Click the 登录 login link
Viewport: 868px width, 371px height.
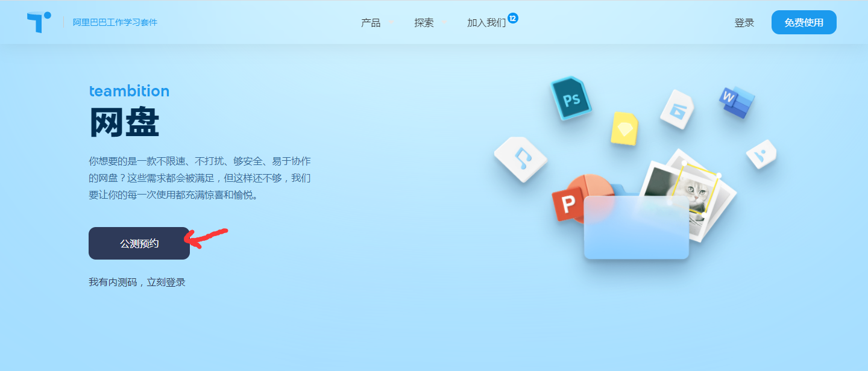click(x=744, y=23)
